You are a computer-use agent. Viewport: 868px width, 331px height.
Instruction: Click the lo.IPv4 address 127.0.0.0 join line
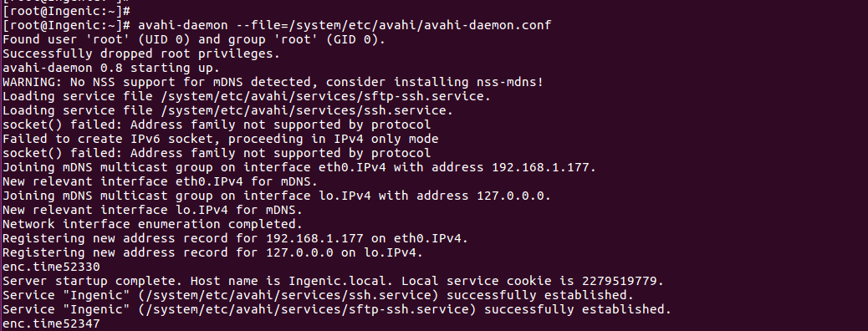277,196
